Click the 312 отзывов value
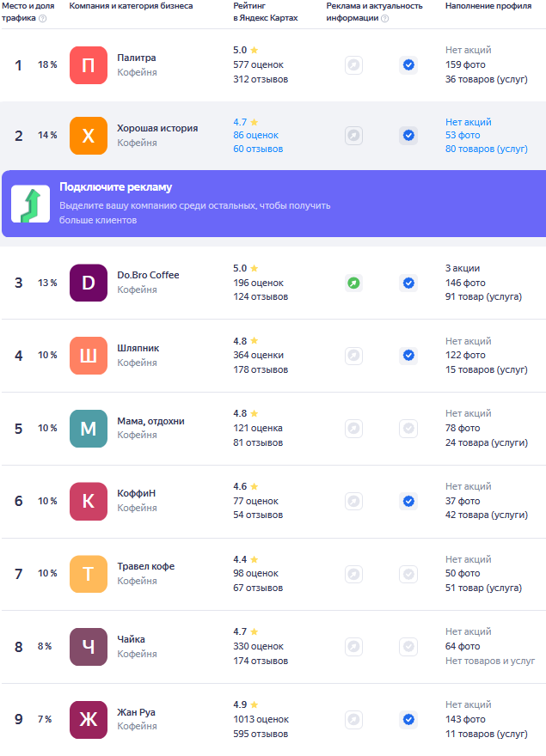The height and width of the screenshot is (756, 546). click(x=261, y=80)
